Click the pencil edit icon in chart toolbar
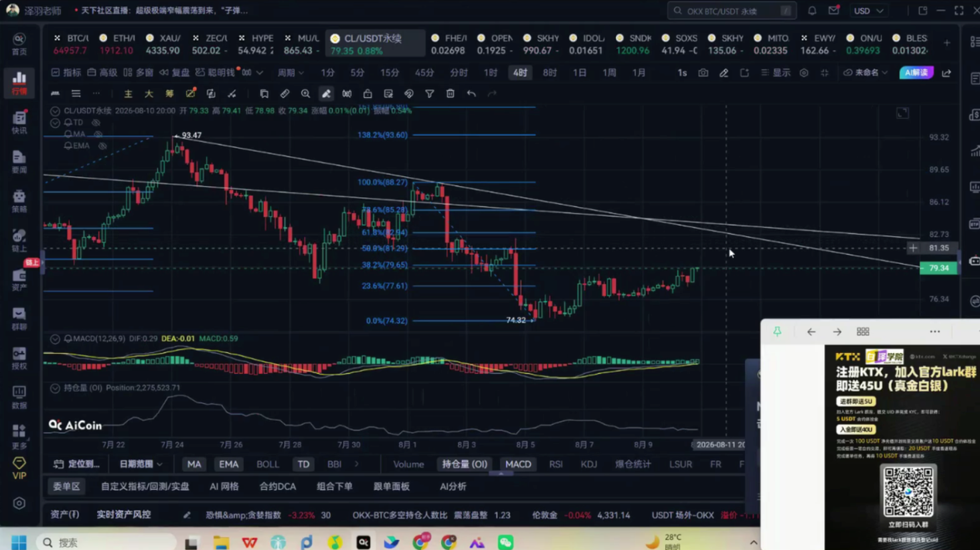Screen dimensions: 980x550 (x=724, y=72)
